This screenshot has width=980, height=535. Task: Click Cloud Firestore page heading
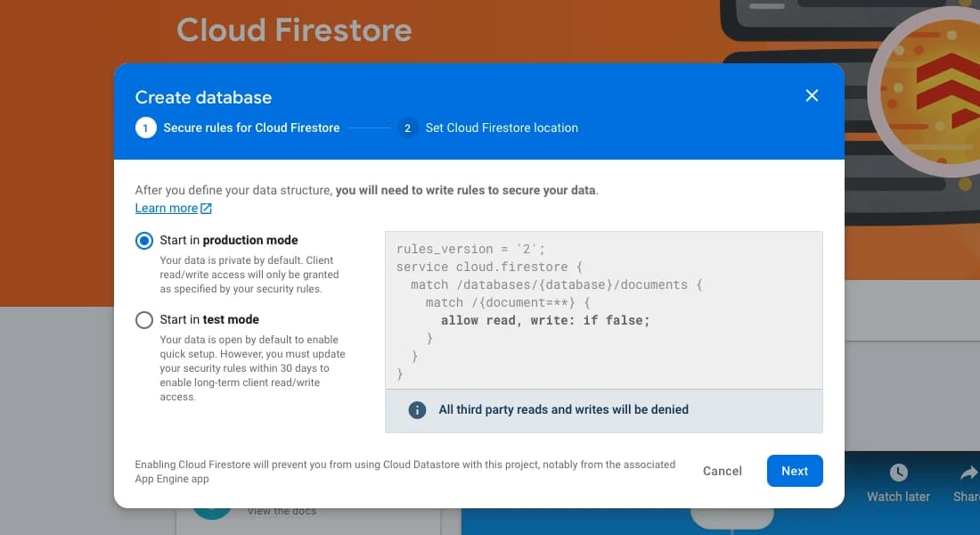[x=294, y=30]
